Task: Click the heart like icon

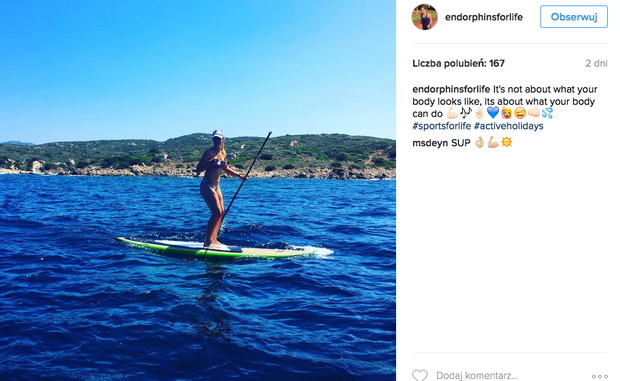Action: point(420,375)
